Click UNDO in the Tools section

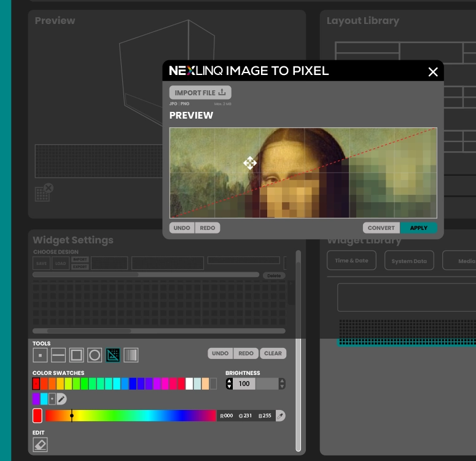220,353
